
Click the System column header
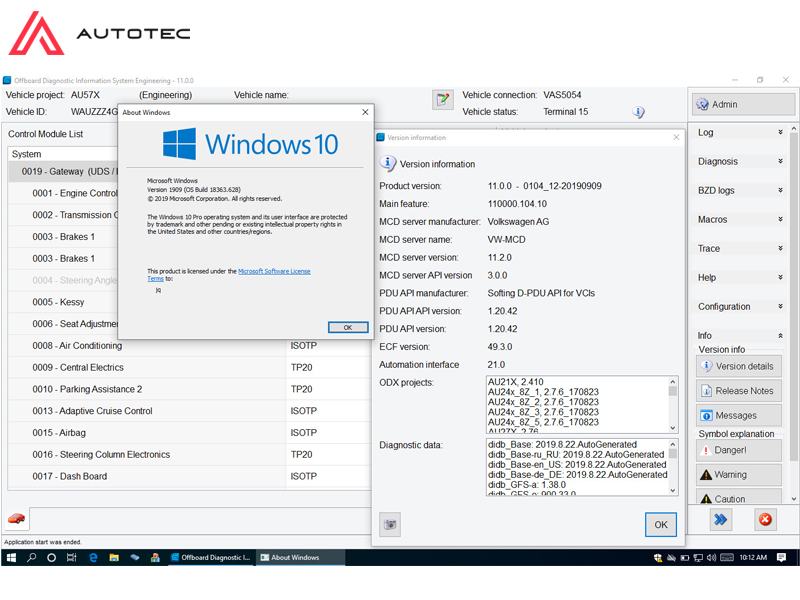[x=62, y=154]
